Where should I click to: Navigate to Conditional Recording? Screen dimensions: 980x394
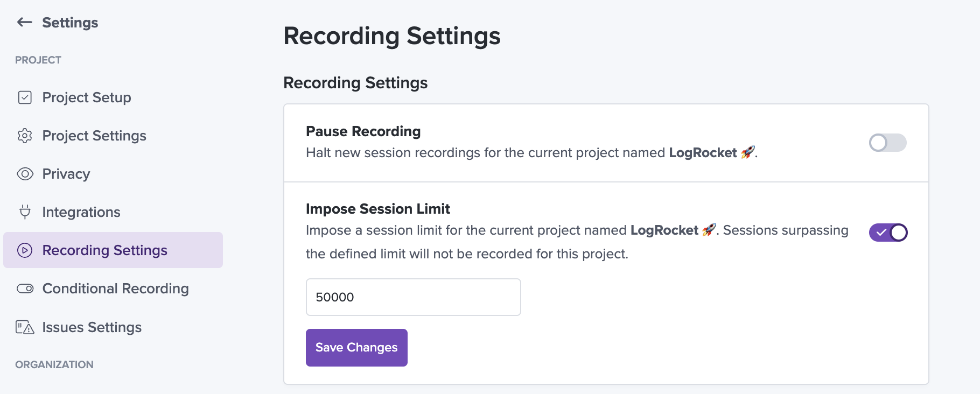pos(116,289)
